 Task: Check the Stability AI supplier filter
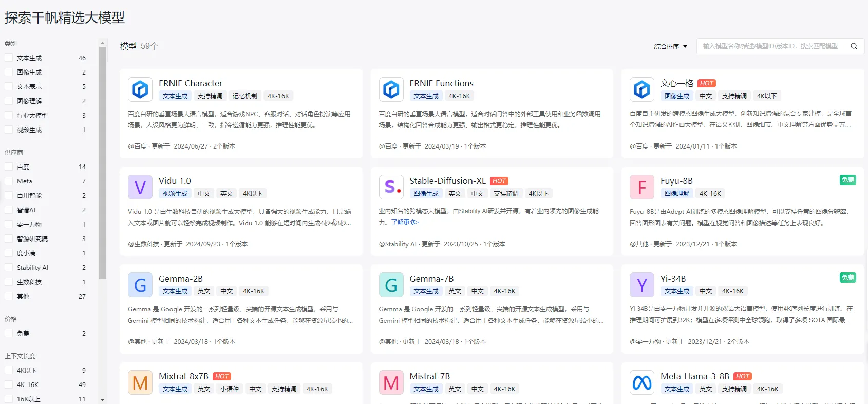9,268
